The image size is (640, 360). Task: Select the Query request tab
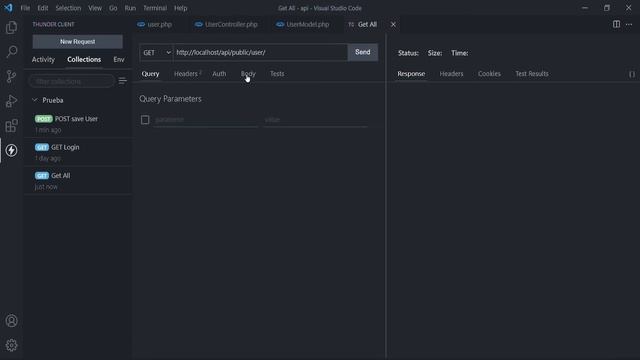coord(150,74)
